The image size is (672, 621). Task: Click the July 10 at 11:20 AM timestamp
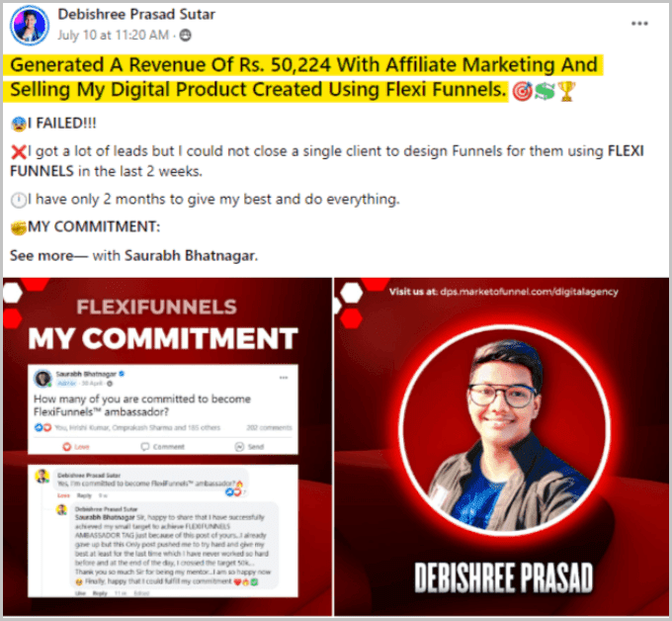click(113, 35)
